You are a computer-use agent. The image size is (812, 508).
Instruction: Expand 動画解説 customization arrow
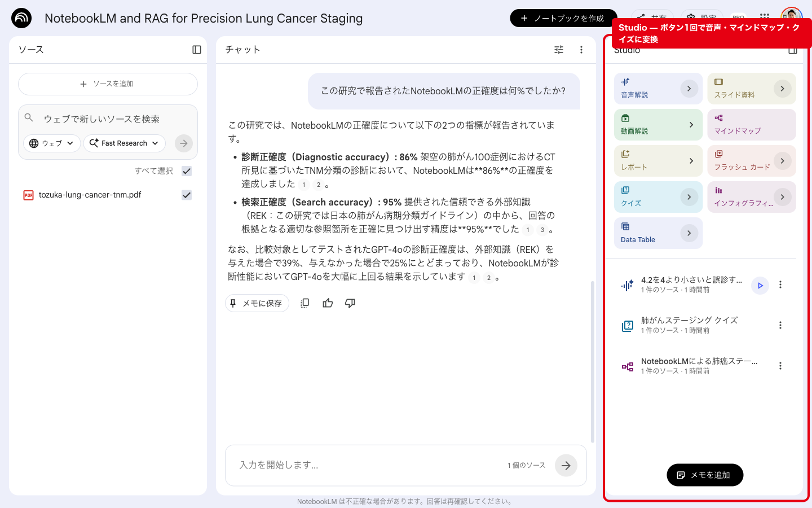tap(691, 125)
